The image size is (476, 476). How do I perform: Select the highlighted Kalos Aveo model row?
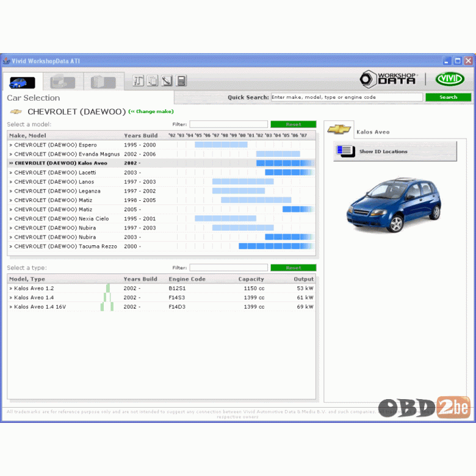pos(161,163)
